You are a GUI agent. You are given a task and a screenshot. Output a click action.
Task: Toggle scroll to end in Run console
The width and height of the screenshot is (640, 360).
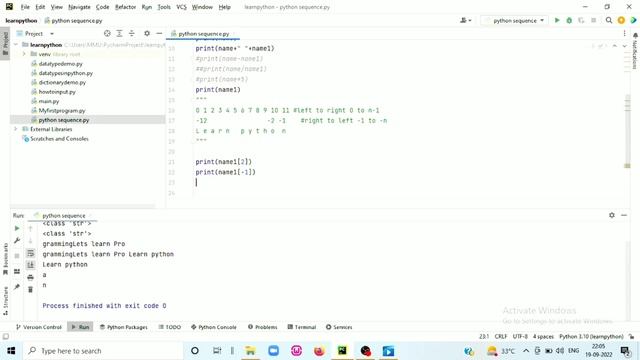pyautogui.click(x=30, y=265)
